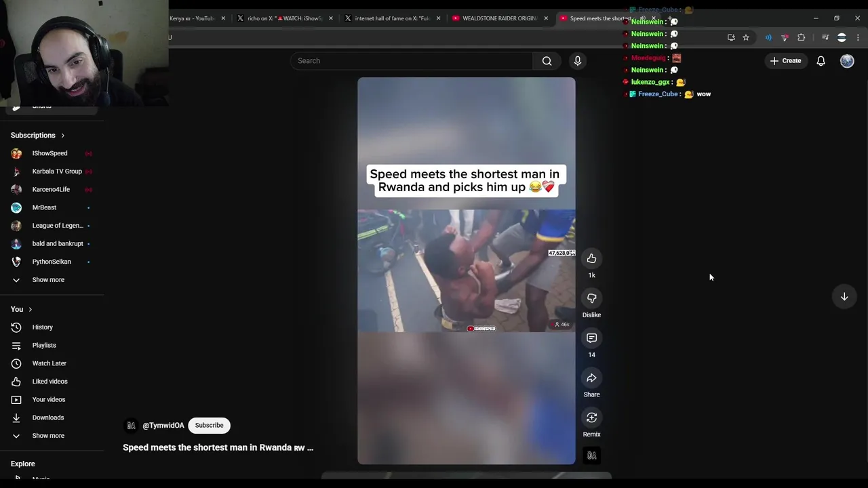Image resolution: width=868 pixels, height=488 pixels.
Task: Bookmark this page with star icon
Action: click(746, 38)
